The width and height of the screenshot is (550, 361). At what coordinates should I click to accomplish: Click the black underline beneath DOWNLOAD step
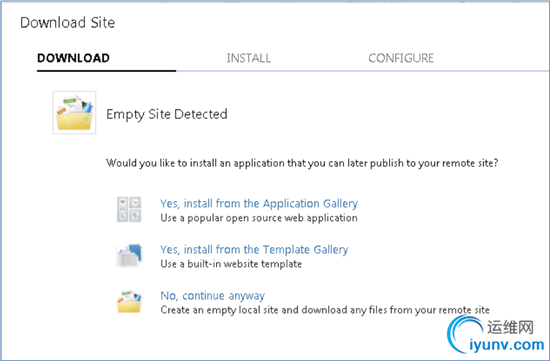pyautogui.click(x=106, y=71)
